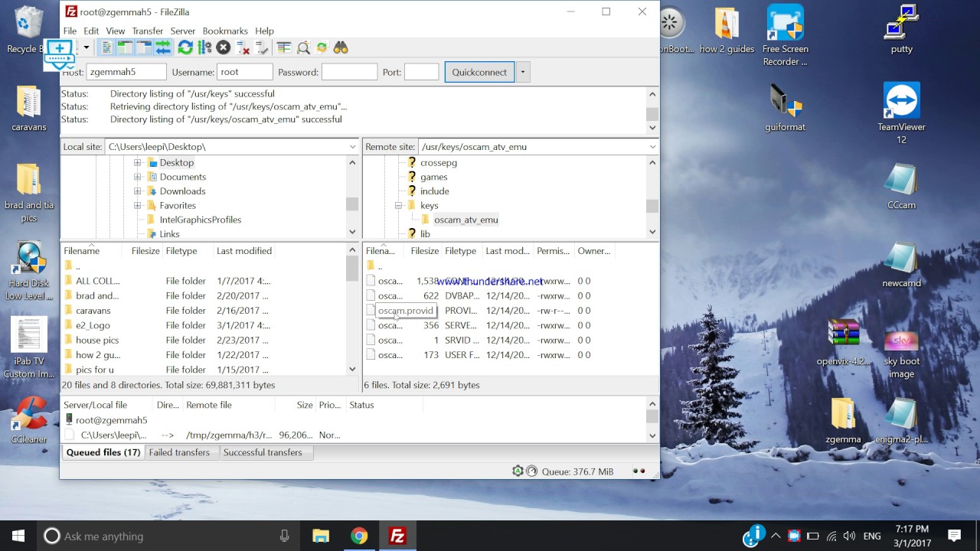Image resolution: width=980 pixels, height=551 pixels.
Task: Open File menu
Action: (70, 31)
